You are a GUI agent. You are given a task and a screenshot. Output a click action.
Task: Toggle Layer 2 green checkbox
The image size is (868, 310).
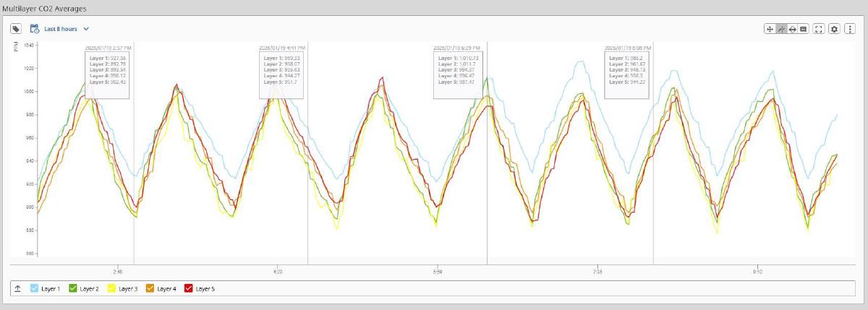[x=73, y=288]
